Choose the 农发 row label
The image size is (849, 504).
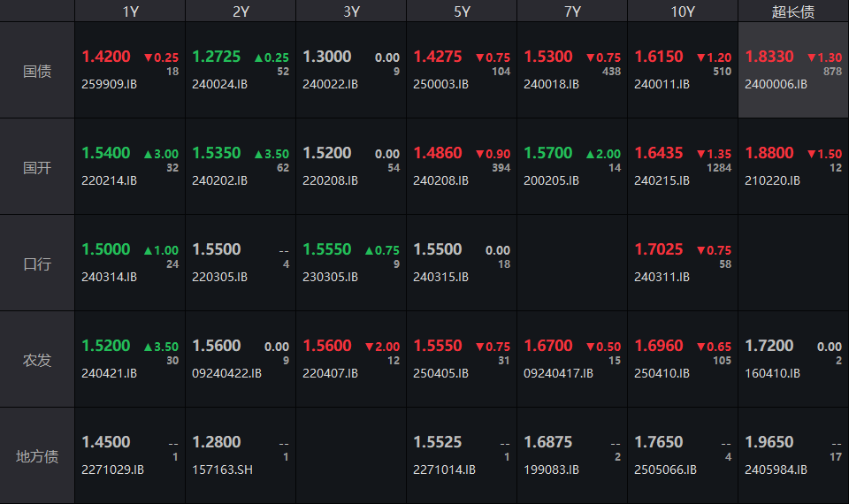pyautogui.click(x=37, y=360)
